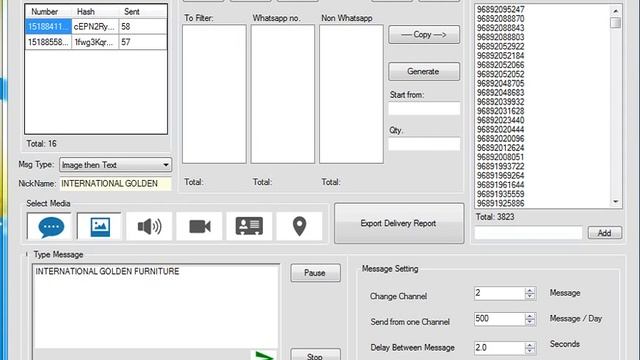Sort channels by Hash column header
This screenshot has width=640, height=360.
point(96,12)
